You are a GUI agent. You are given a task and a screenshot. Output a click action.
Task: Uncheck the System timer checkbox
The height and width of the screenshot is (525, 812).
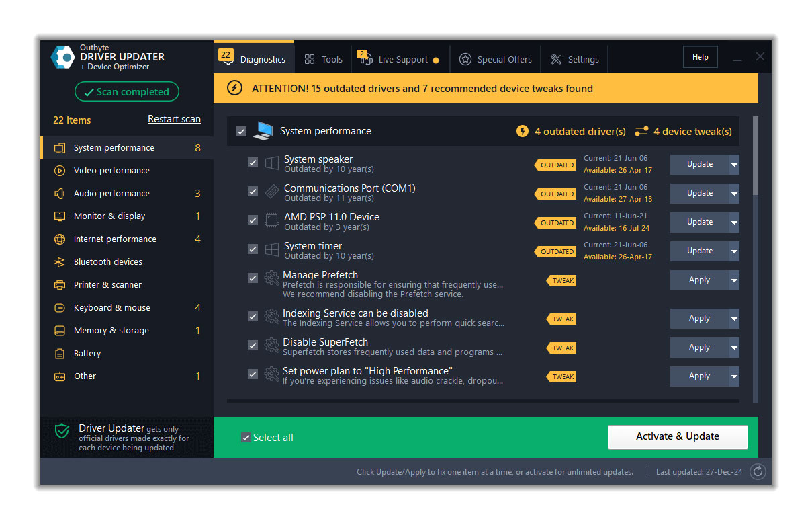point(253,249)
